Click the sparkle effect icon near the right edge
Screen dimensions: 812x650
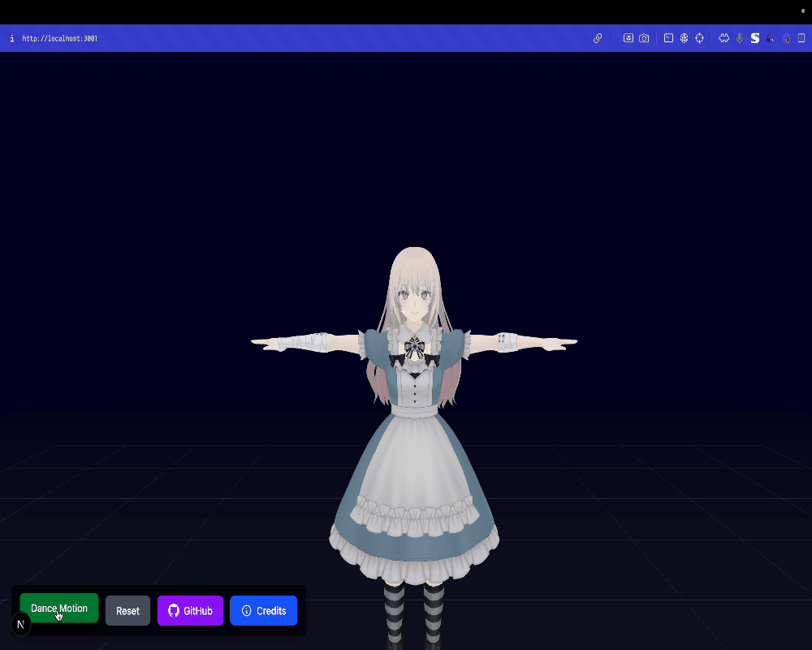click(x=784, y=37)
